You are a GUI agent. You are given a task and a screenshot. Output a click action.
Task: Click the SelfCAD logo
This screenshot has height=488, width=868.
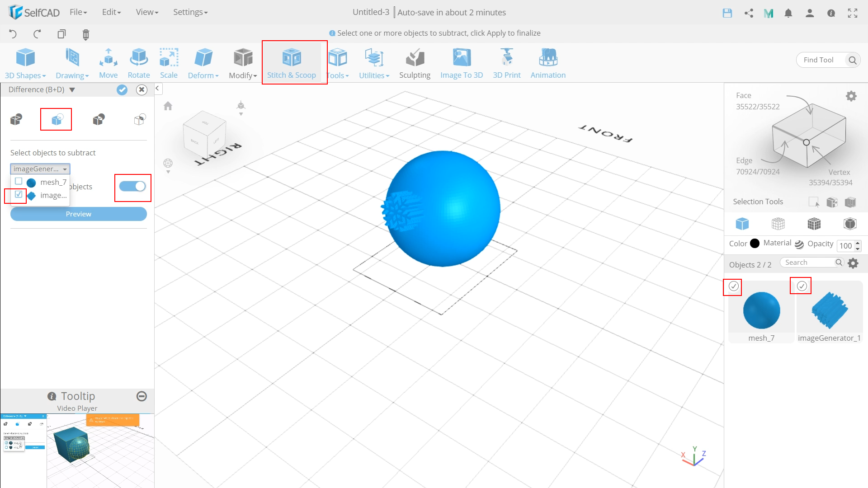(34, 12)
